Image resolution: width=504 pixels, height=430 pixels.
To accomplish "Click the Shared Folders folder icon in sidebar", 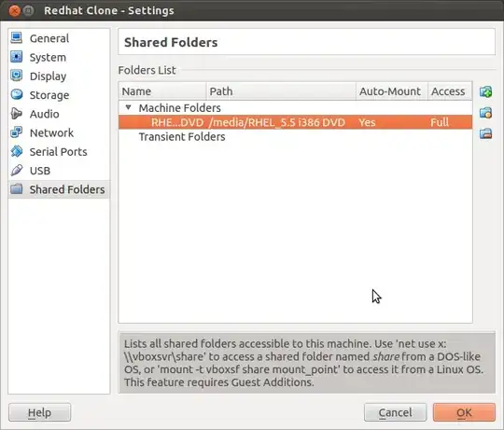I will tap(17, 189).
